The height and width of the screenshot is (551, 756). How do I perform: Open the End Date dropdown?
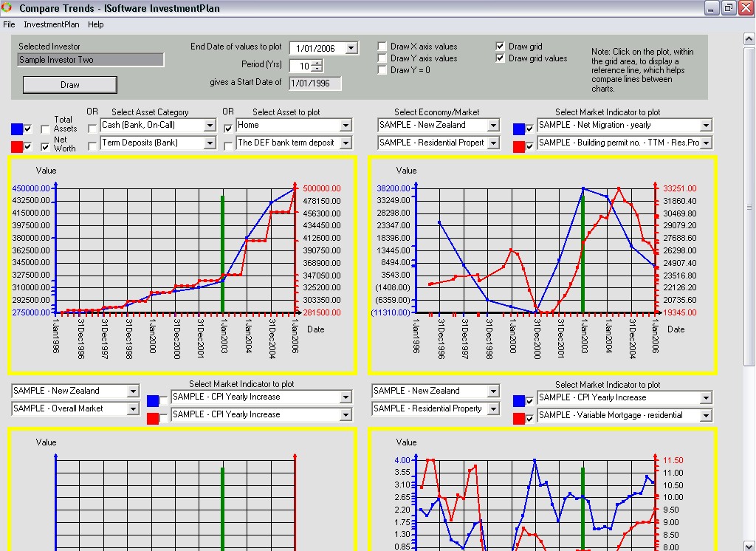point(351,48)
